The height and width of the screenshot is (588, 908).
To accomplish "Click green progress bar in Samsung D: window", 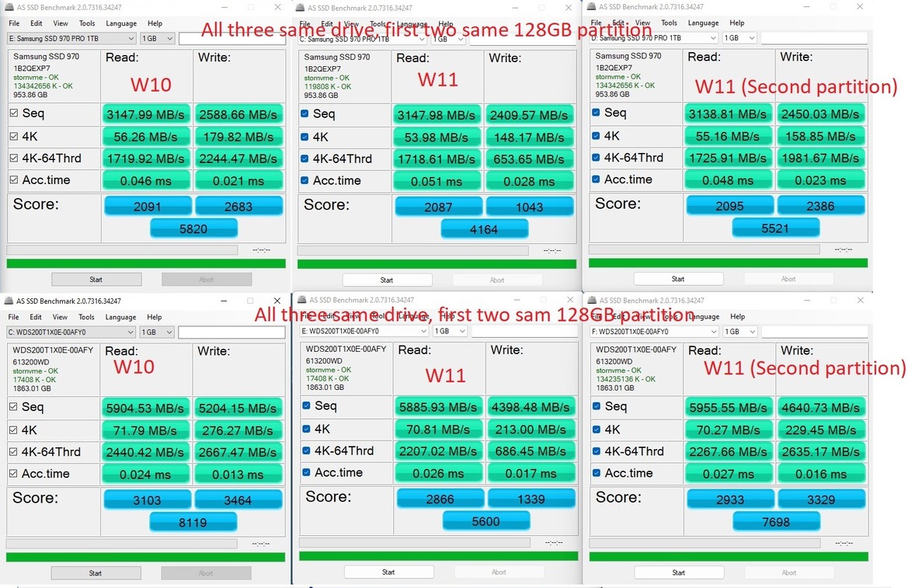I will (x=728, y=263).
